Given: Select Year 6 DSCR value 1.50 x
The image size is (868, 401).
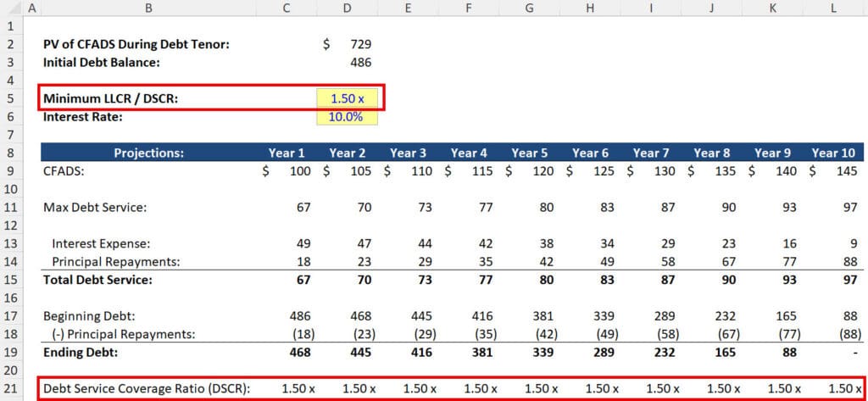Looking at the screenshot, I should point(603,388).
